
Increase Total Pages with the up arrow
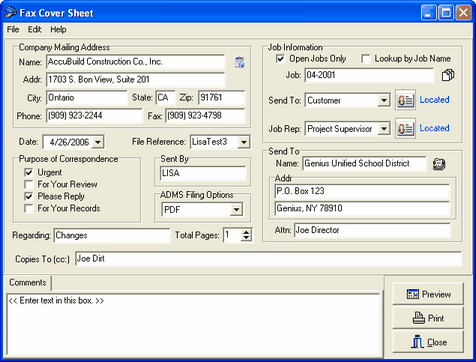click(x=246, y=232)
